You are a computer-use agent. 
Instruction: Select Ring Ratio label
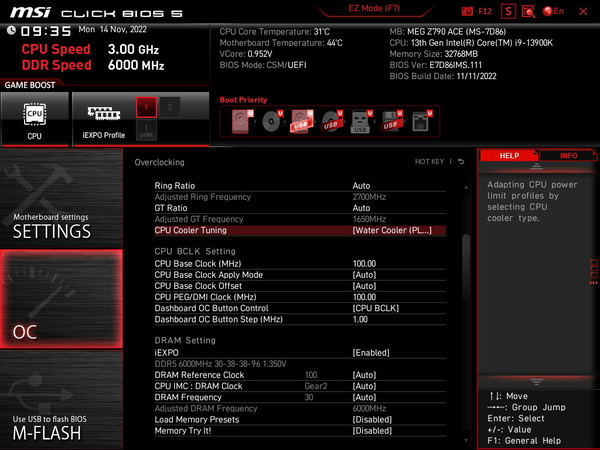(174, 186)
